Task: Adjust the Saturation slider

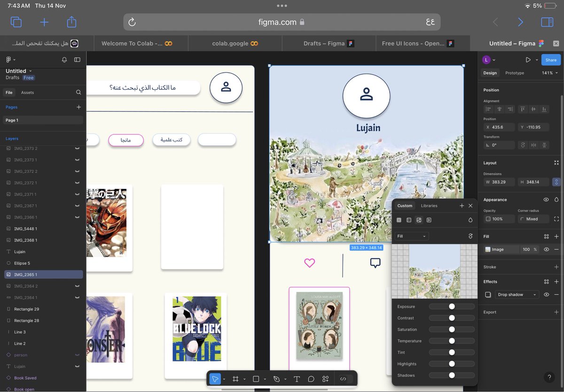Action: click(452, 329)
